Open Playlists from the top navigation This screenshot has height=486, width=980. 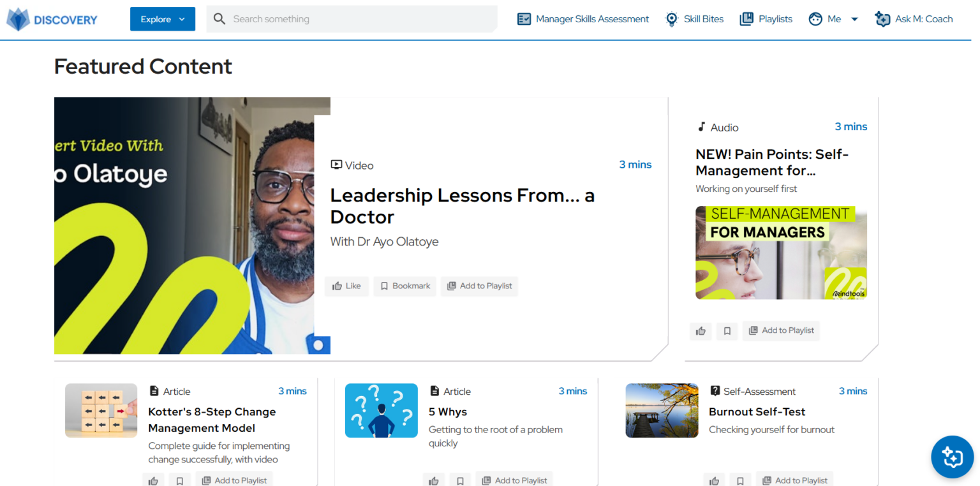click(765, 18)
